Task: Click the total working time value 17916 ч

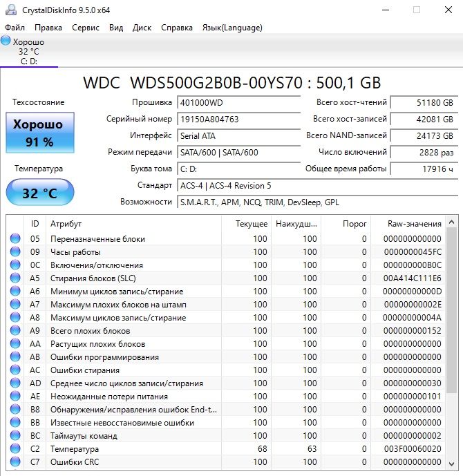Action: tap(424, 169)
